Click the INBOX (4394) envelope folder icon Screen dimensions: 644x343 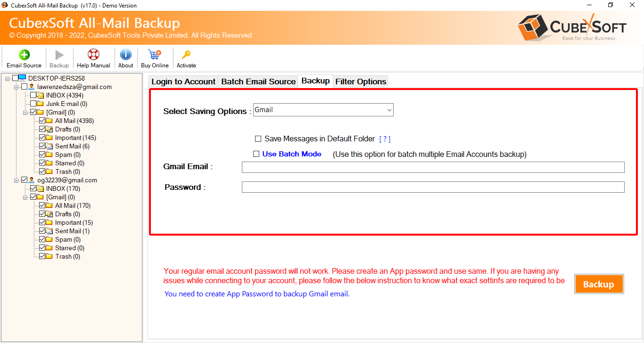(x=41, y=95)
